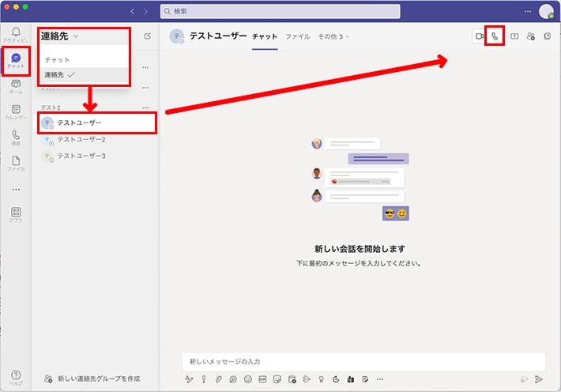Click the loop component bubble icon
561x392 pixels.
[233, 379]
